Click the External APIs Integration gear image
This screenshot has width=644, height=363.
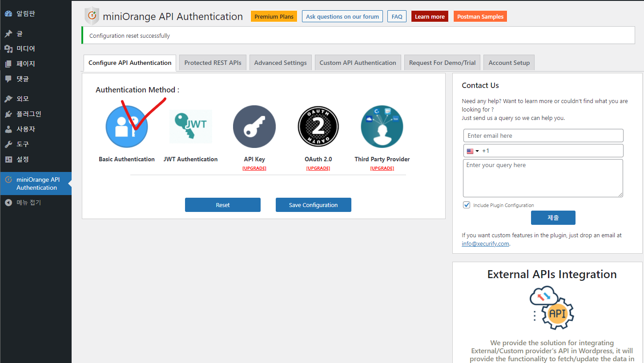552,307
